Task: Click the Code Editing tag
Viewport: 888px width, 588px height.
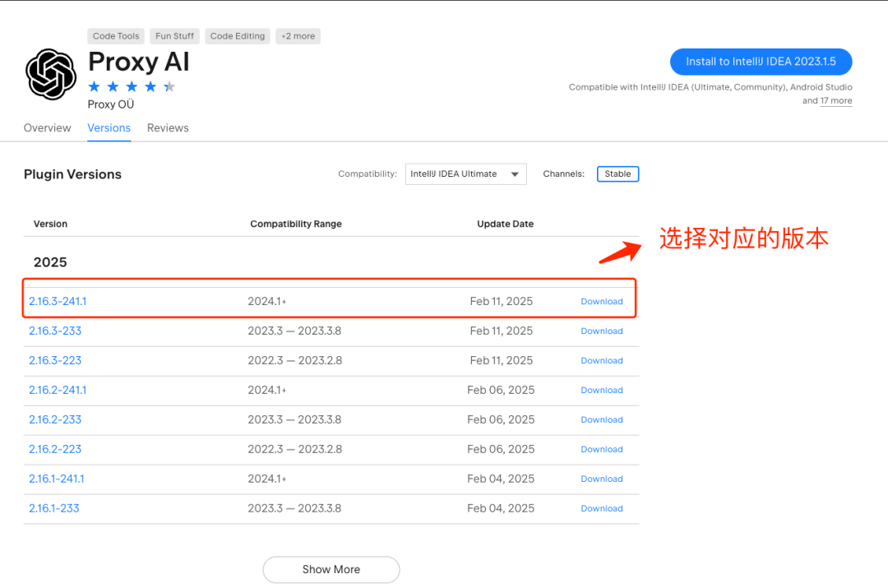Action: (238, 36)
